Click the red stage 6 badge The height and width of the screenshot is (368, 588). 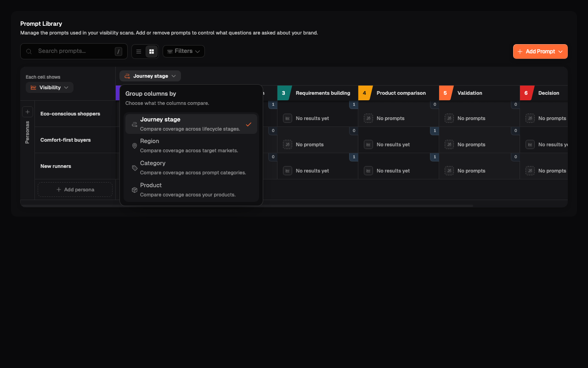pos(526,93)
